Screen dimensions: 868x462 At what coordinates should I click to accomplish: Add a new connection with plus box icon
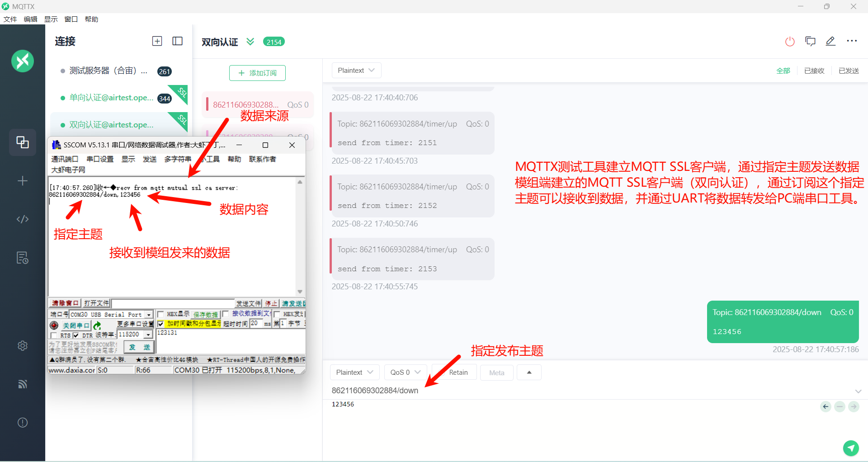coord(157,41)
